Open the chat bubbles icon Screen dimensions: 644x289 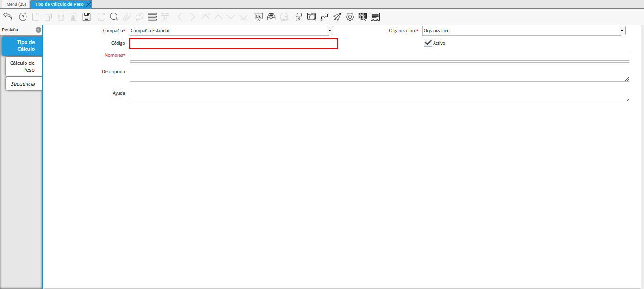pyautogui.click(x=139, y=17)
